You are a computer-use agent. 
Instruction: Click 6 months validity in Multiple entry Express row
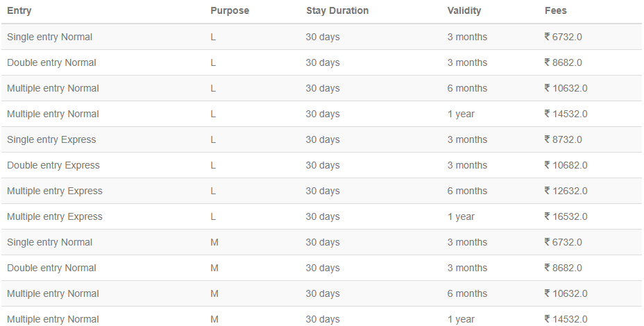click(x=467, y=191)
